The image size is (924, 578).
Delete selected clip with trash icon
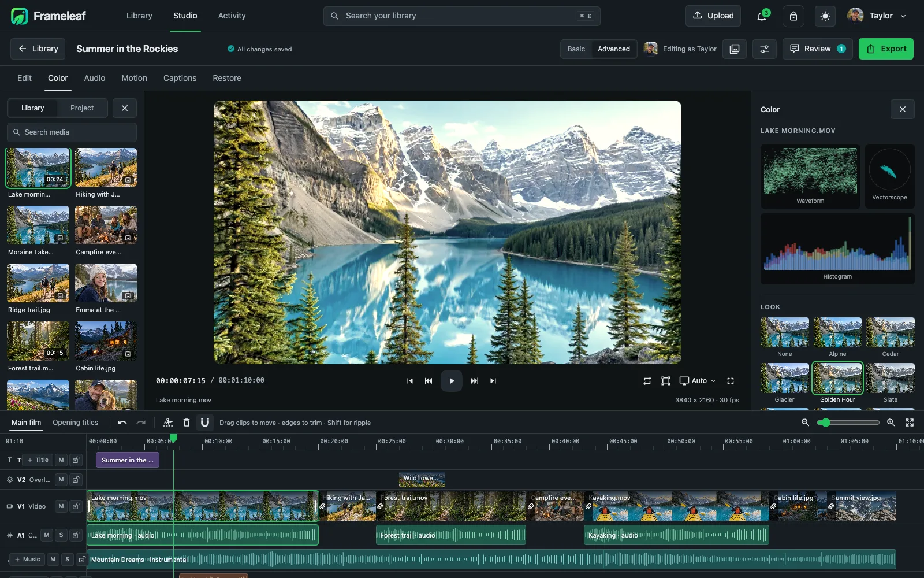point(187,423)
